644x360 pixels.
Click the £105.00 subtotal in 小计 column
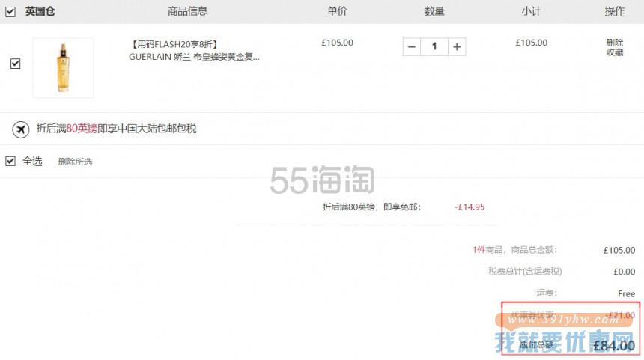click(x=532, y=43)
